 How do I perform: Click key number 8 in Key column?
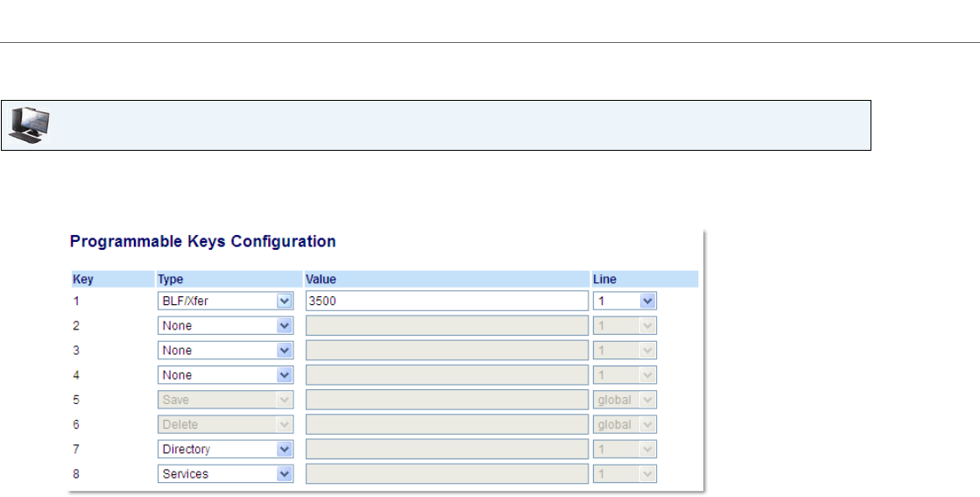[x=76, y=474]
